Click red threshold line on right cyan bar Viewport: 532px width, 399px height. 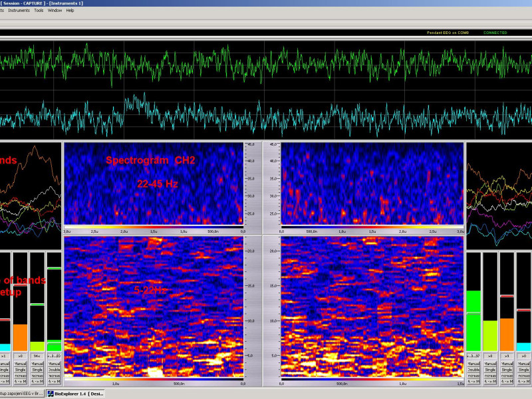click(523, 311)
